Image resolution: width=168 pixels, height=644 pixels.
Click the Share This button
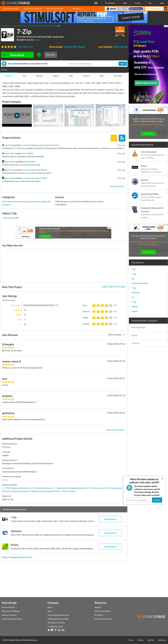click(51, 55)
